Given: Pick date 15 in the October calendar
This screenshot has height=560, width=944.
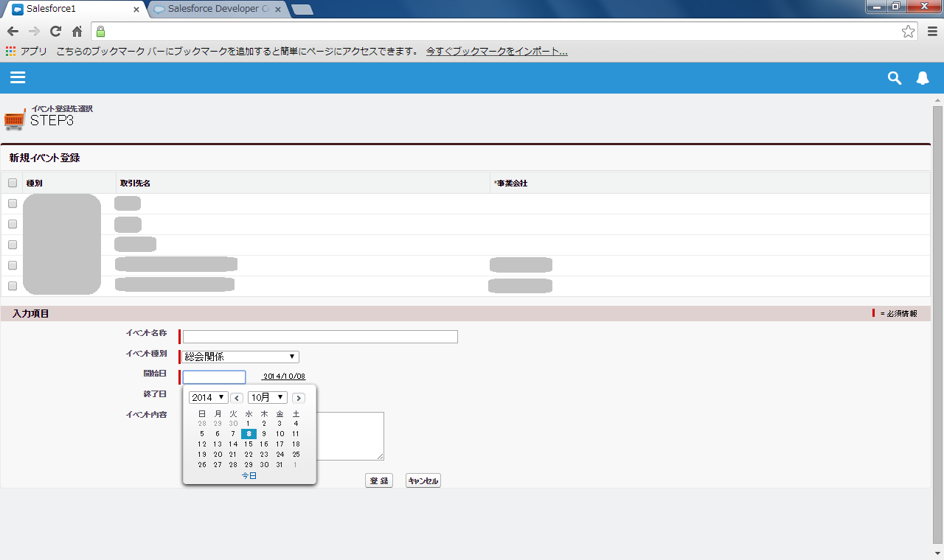Looking at the screenshot, I should pyautogui.click(x=249, y=444).
